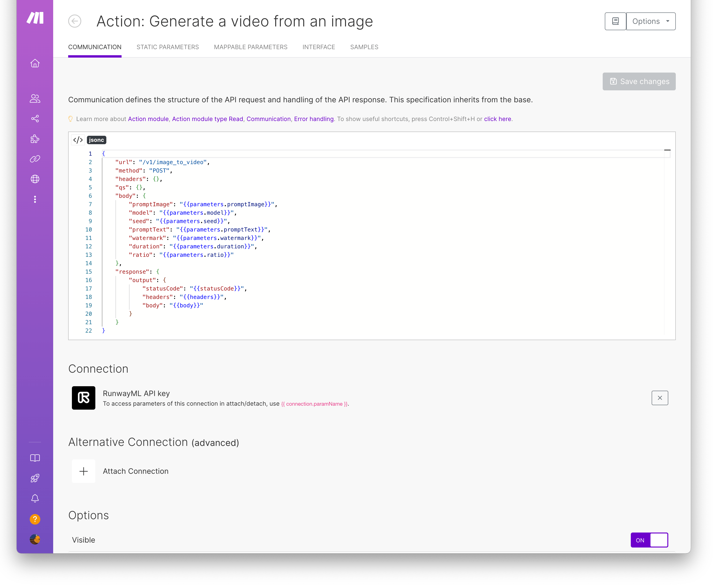Image resolution: width=717 pixels, height=588 pixels.
Task: Switch to the Mappable Parameters tab
Action: pyautogui.click(x=250, y=47)
